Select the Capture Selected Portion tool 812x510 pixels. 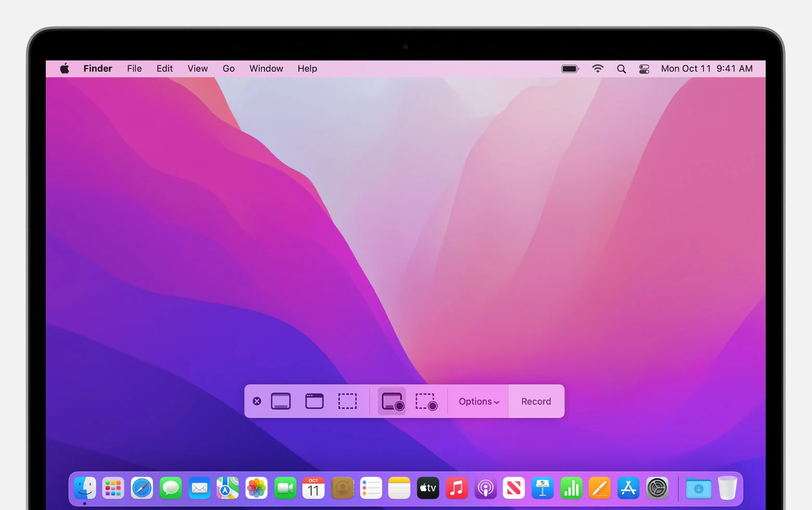[x=348, y=401]
